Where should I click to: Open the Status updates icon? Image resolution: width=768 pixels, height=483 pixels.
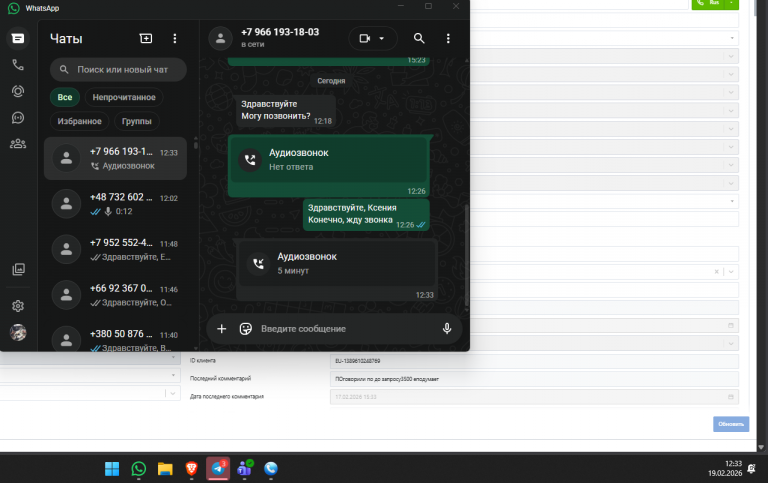(18, 91)
